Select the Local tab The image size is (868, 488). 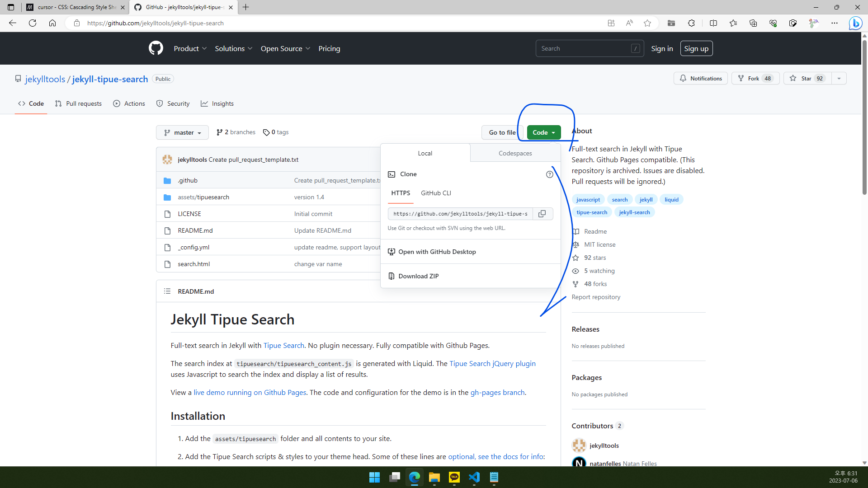click(425, 153)
